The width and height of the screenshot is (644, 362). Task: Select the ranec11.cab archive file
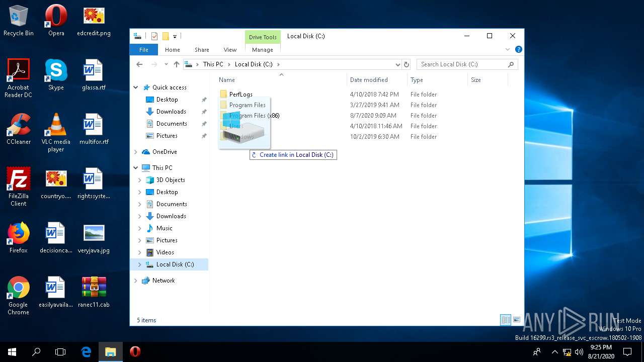(x=94, y=292)
